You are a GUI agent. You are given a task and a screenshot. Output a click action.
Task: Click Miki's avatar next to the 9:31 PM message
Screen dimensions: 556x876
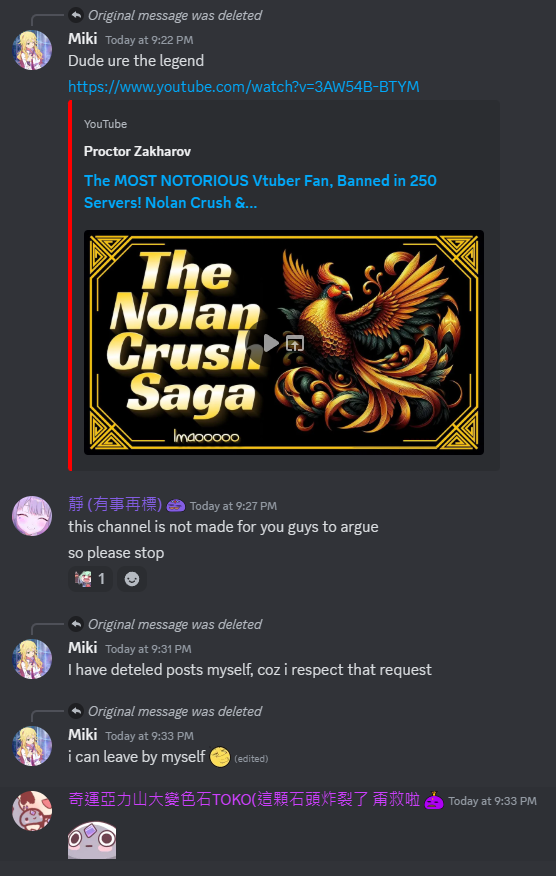tap(32, 659)
